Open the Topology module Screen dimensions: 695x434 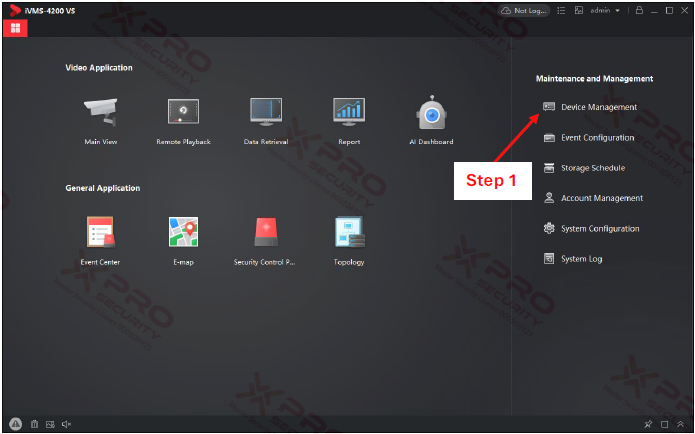349,231
